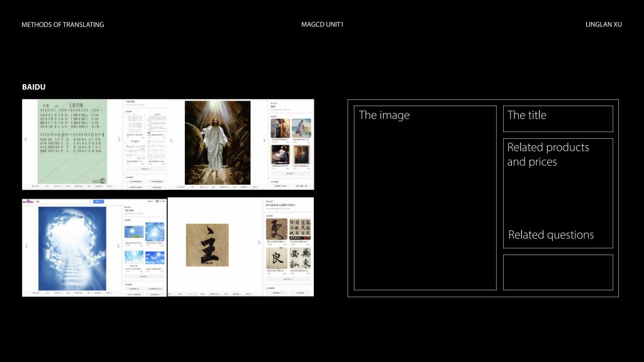This screenshot has height=362, width=644.
Task: Click previous arrow beside the sheet music image
Action: click(x=25, y=140)
